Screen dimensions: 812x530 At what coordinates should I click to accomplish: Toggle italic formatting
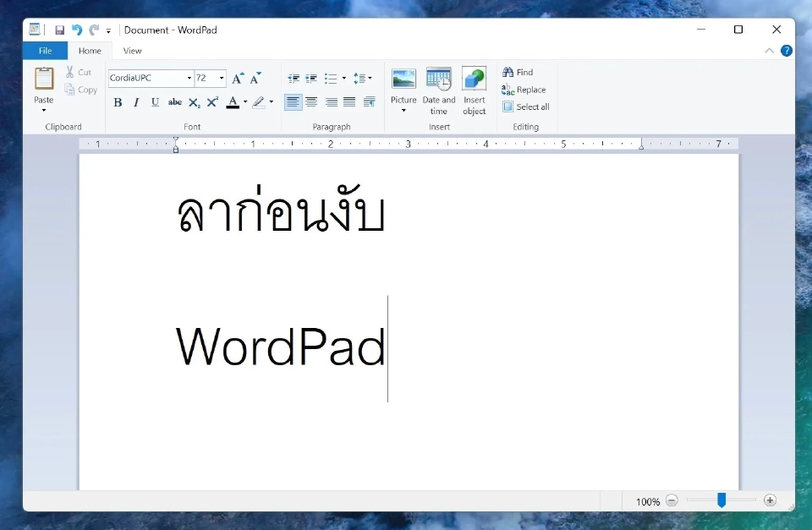(x=136, y=102)
